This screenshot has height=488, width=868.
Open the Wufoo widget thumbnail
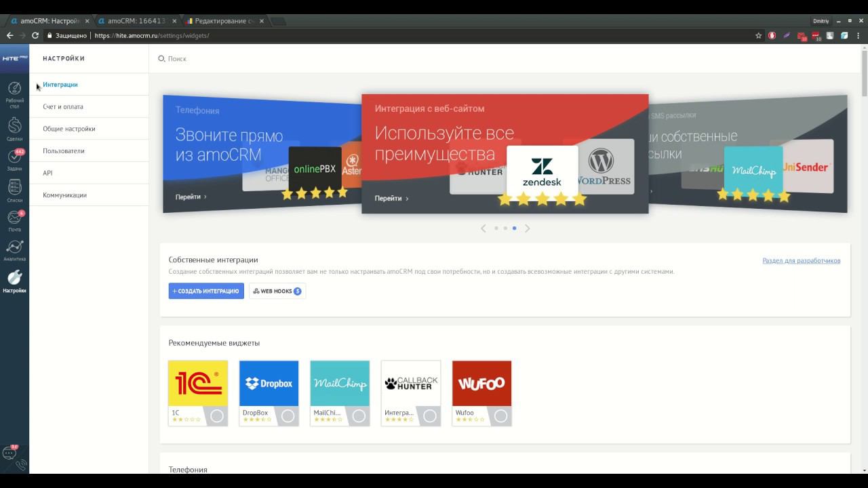coord(481,384)
